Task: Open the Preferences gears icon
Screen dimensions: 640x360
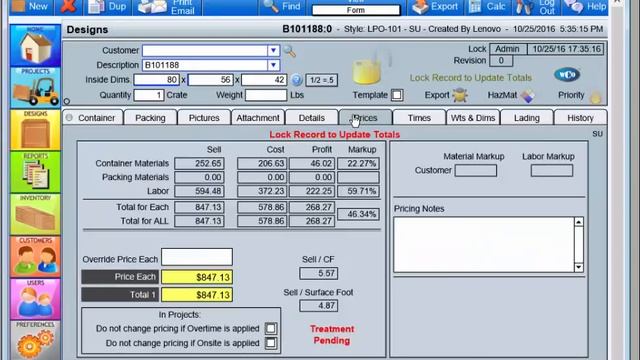Action: (x=35, y=340)
